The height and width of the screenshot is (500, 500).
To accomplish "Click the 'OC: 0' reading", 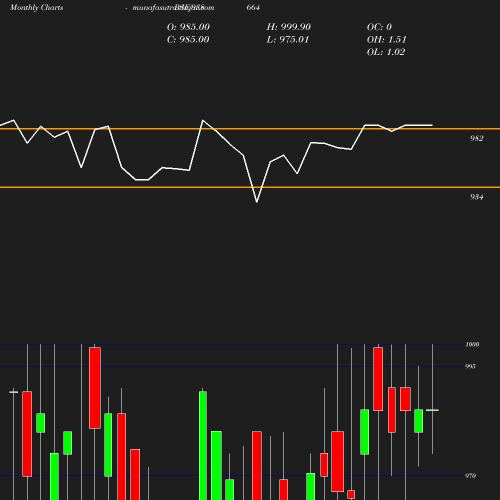I will click(x=379, y=27).
